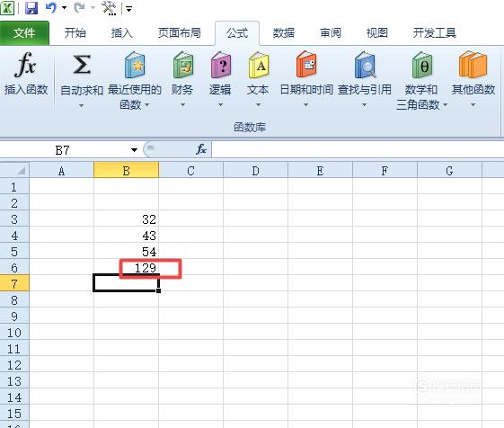Select column E header
Screen dimensions: 504x428
320,170
